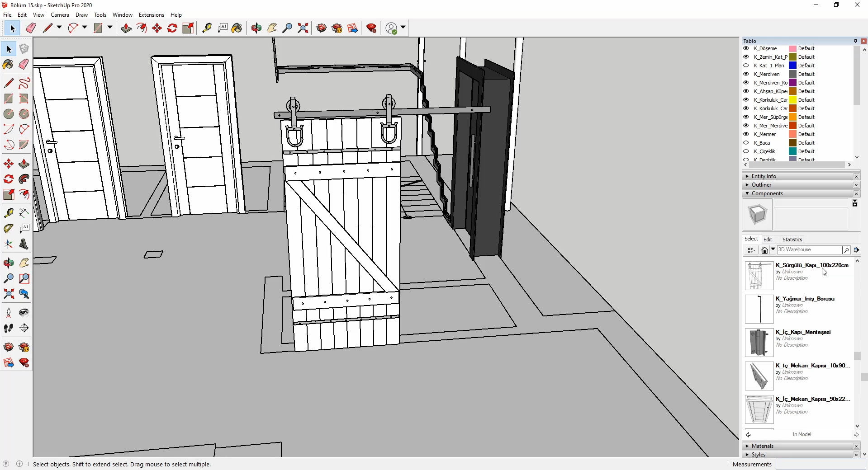Select the Rectangle tool in left toolbar
Image resolution: width=868 pixels, height=470 pixels.
click(9, 99)
